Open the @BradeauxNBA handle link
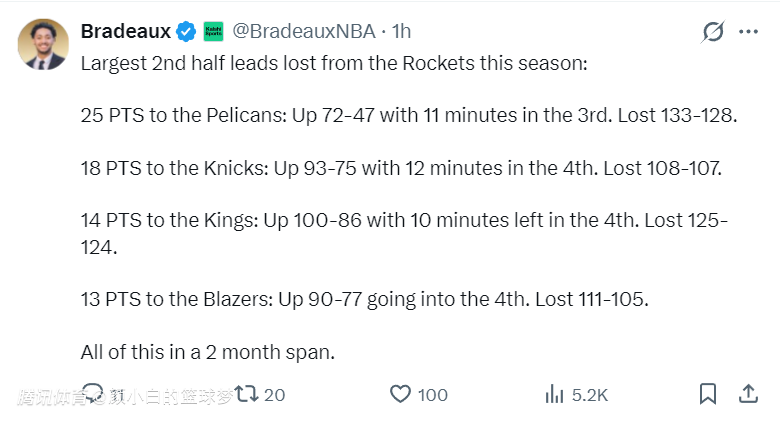This screenshot has width=780, height=421. 302,32
